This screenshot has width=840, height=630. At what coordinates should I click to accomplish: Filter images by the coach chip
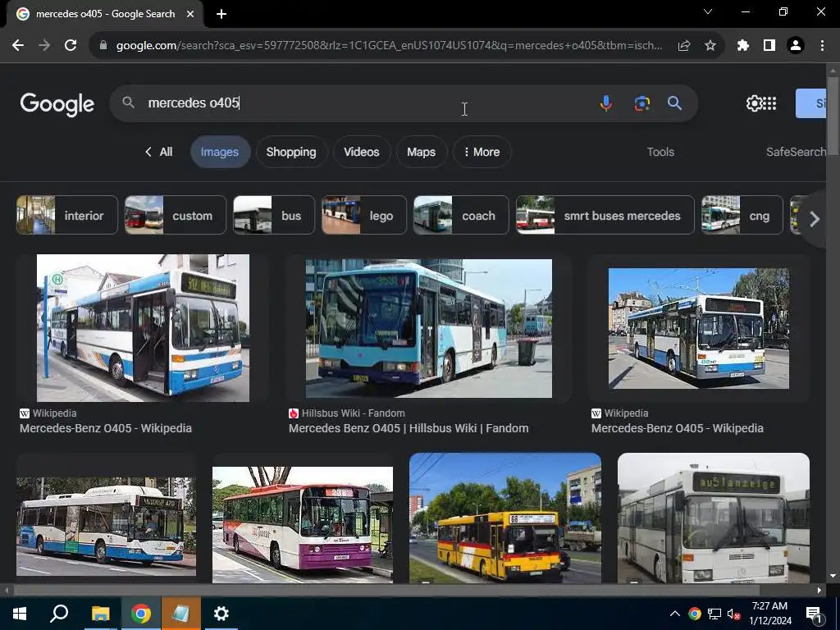[x=461, y=216]
